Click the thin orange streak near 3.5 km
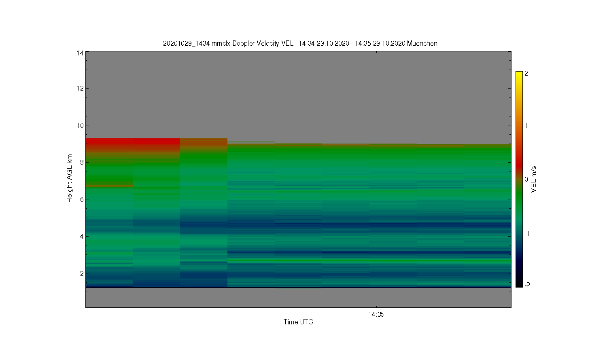Screen dimensions: 607x364 (x=393, y=246)
